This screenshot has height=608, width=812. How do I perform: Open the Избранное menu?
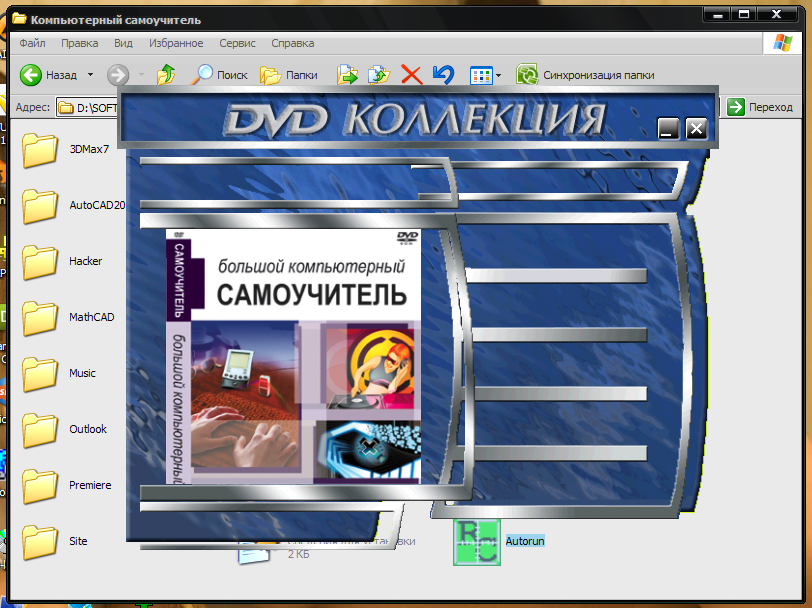pos(176,44)
